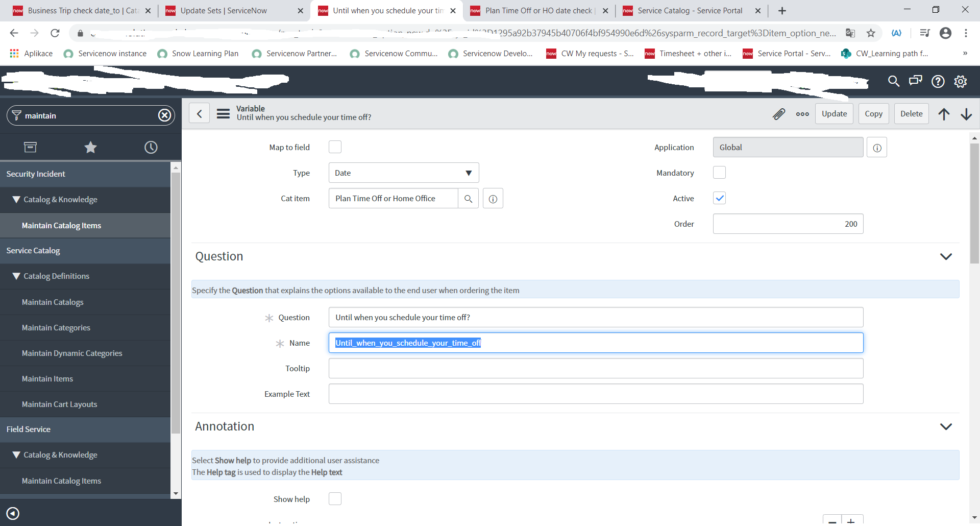The image size is (980, 526).
Task: Open the Type dropdown showing Date
Action: pos(403,173)
